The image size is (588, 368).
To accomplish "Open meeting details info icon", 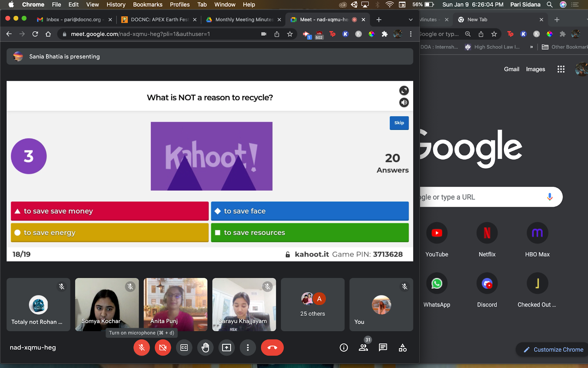I will (344, 347).
